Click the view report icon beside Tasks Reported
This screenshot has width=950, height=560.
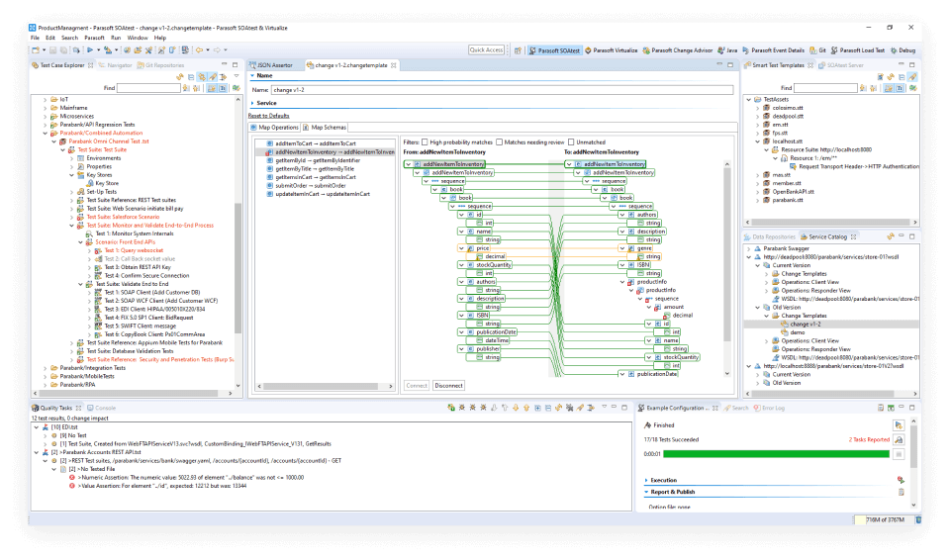pos(900,439)
